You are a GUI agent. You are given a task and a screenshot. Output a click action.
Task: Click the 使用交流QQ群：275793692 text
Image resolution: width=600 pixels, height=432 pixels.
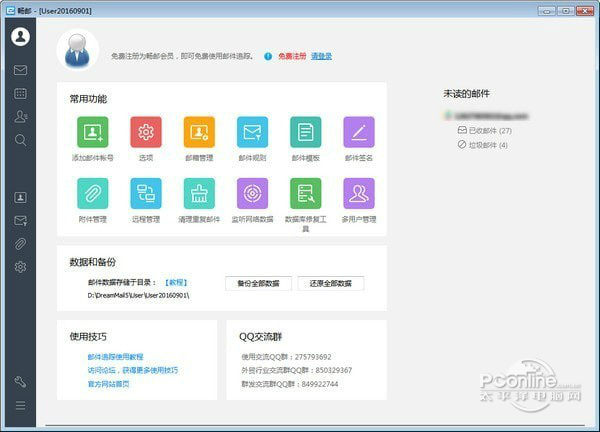point(286,357)
